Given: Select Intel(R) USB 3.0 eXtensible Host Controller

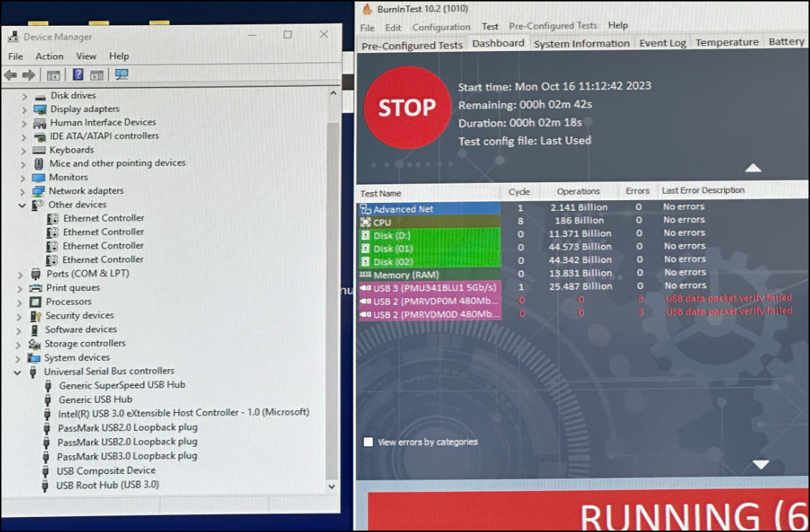Looking at the screenshot, I should click(184, 413).
